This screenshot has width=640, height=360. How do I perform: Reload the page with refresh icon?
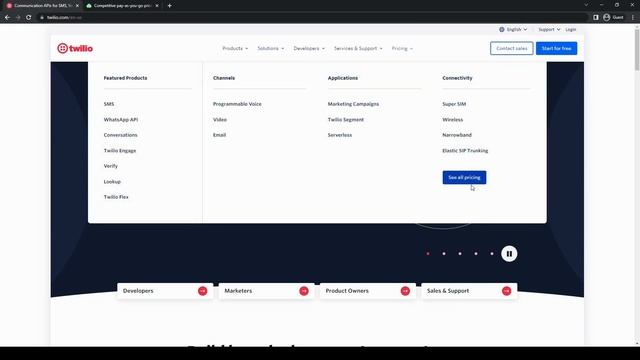click(29, 18)
